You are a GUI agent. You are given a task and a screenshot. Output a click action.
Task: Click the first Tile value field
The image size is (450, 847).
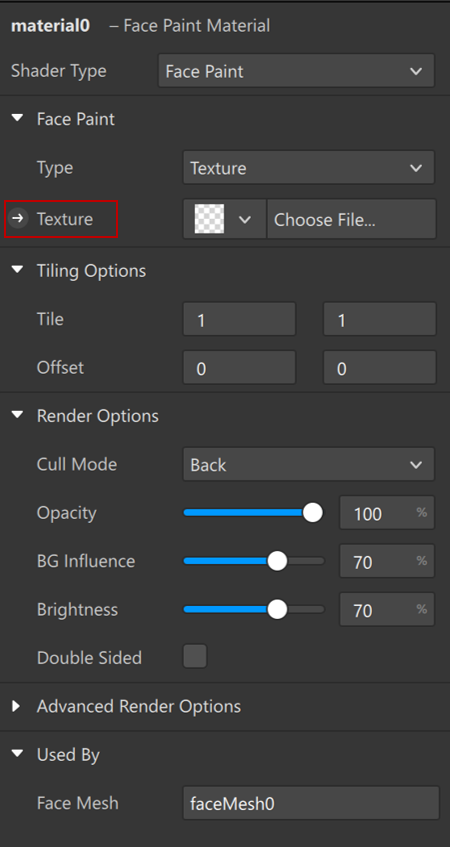tap(239, 319)
